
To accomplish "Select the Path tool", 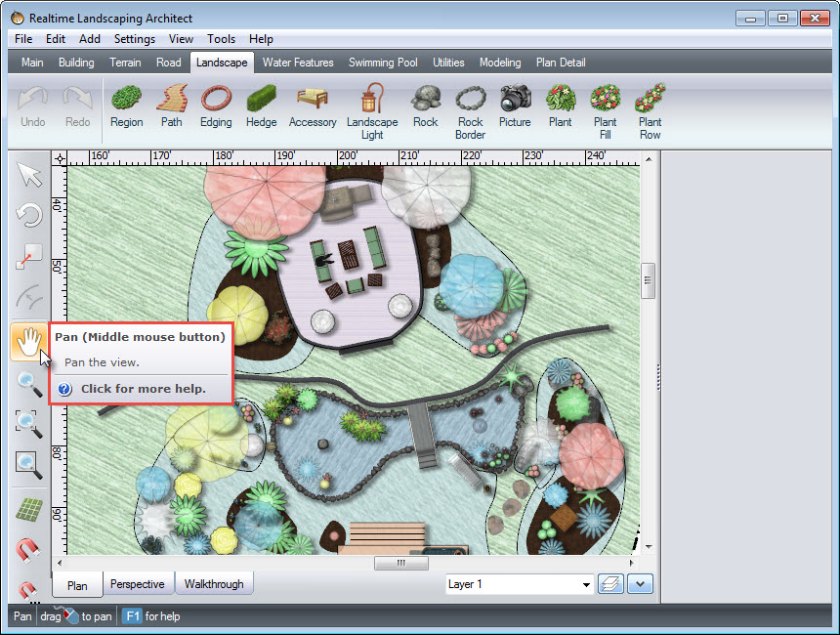I will [172, 106].
